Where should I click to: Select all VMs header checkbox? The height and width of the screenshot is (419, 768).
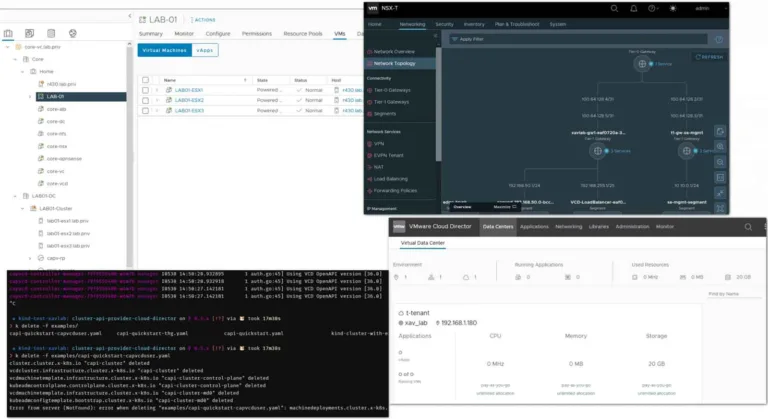click(145, 80)
